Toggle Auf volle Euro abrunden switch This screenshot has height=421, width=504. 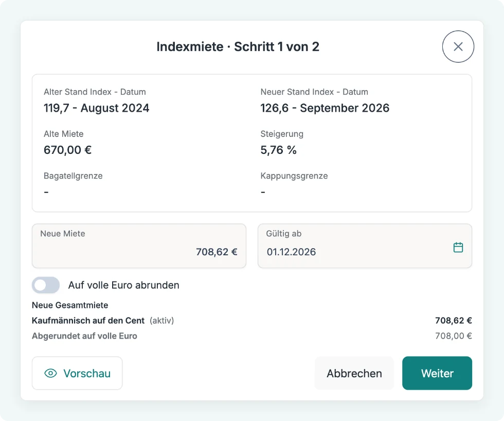click(x=46, y=285)
